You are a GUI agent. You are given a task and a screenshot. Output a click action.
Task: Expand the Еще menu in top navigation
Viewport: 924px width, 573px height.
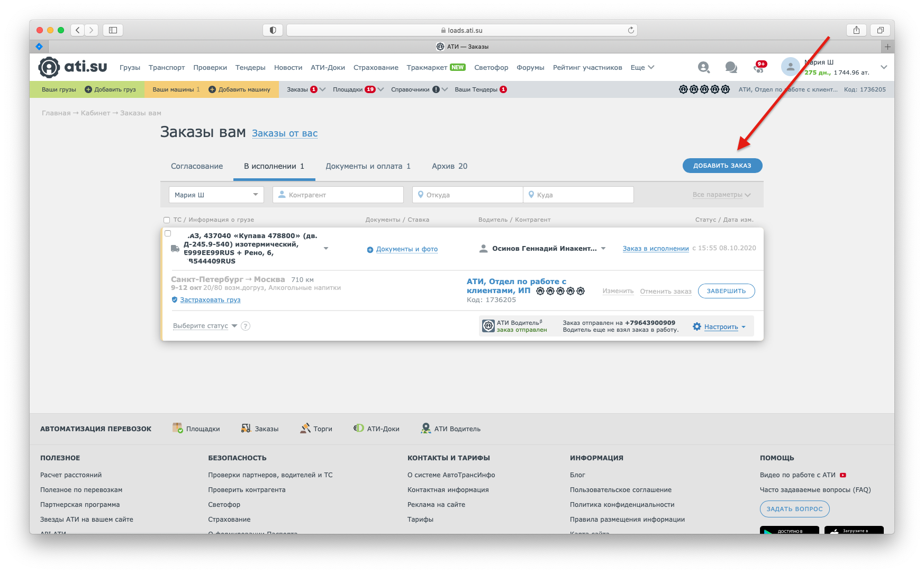[642, 67]
